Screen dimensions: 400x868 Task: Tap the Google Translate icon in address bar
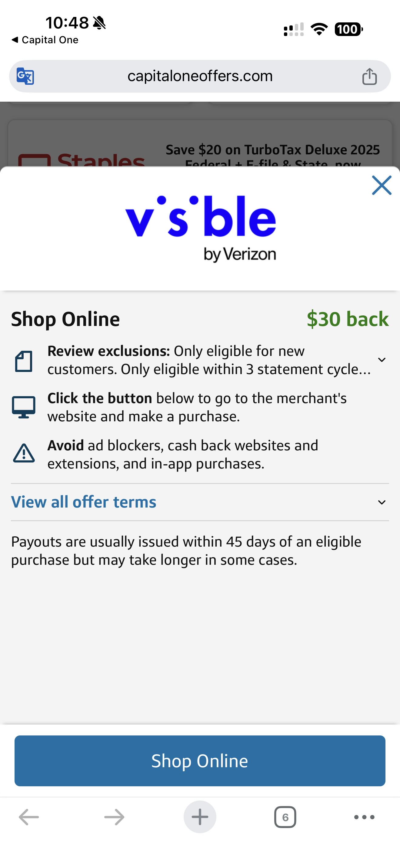click(x=26, y=76)
